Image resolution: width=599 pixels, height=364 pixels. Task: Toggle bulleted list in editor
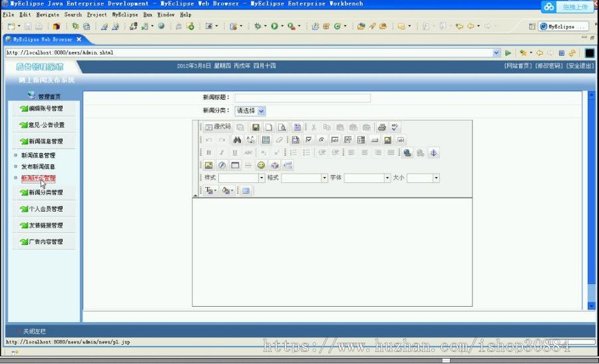pyautogui.click(x=306, y=153)
